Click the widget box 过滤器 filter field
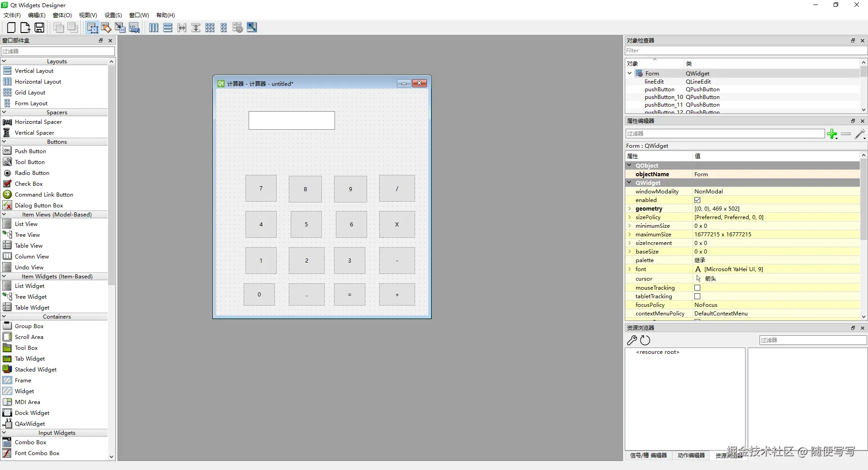 pos(58,51)
